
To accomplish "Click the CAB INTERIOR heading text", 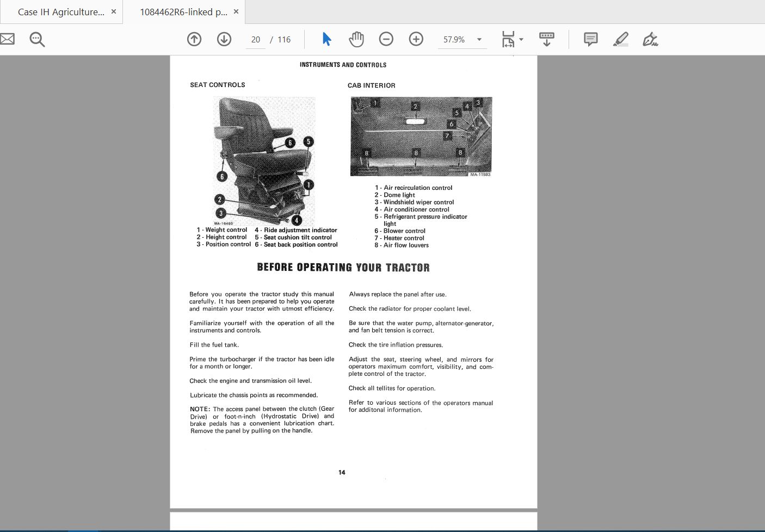I will pos(372,85).
